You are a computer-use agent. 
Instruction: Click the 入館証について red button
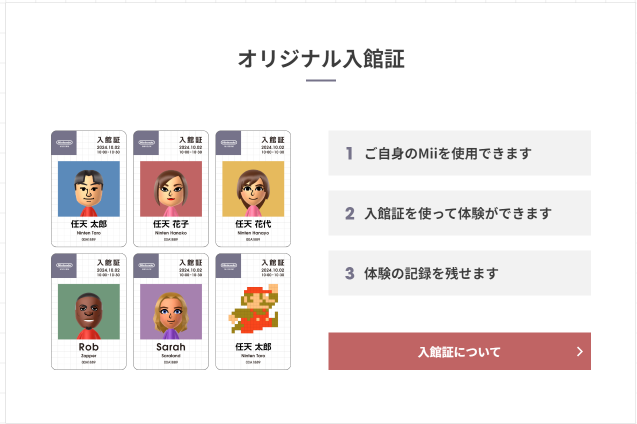pyautogui.click(x=459, y=351)
